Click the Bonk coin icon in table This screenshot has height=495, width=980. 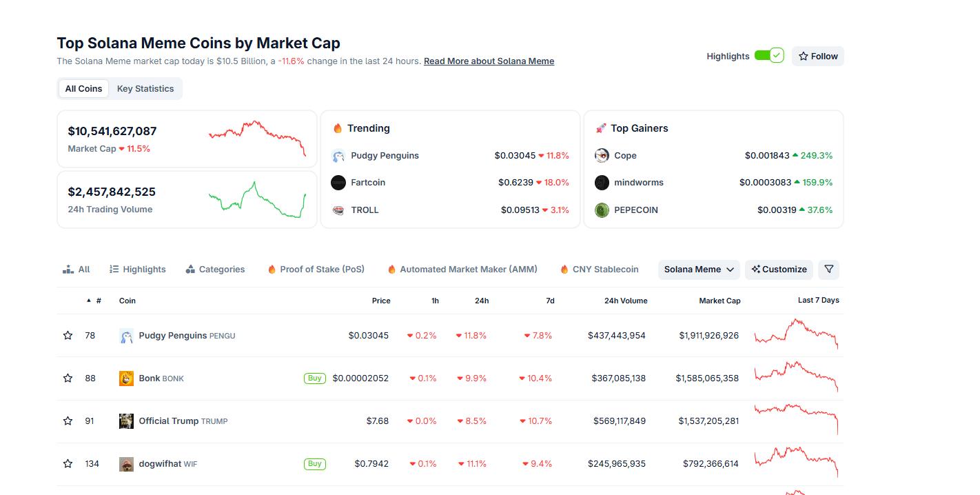pyautogui.click(x=126, y=378)
